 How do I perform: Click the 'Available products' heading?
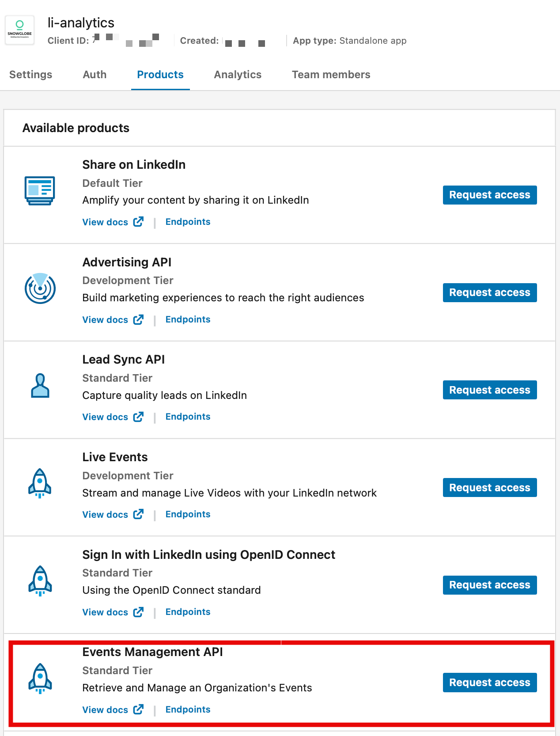[76, 128]
